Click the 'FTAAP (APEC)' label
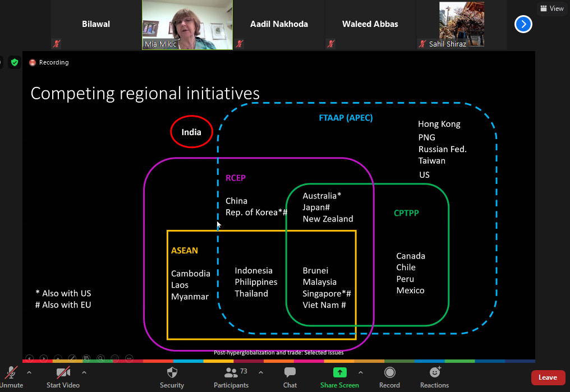The height and width of the screenshot is (392, 570). point(346,118)
